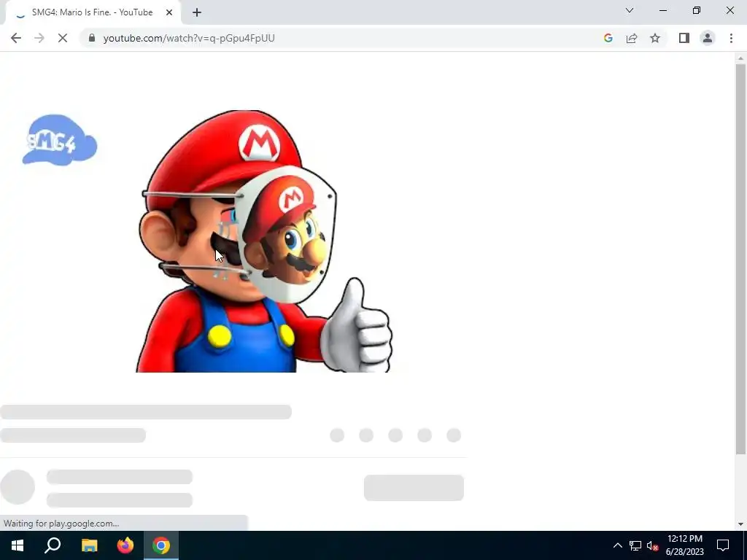Viewport: 747px width, 560px height.
Task: Click the page vertical scrollbar thumb
Action: (740, 260)
